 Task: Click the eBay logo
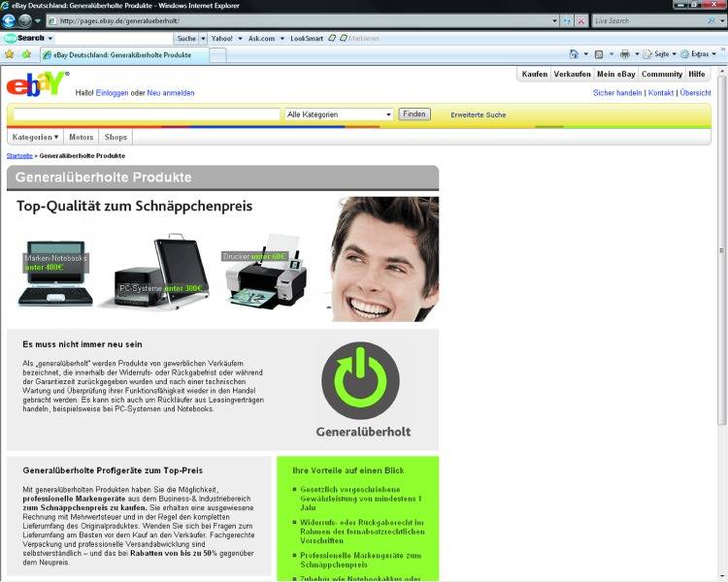coord(37,84)
